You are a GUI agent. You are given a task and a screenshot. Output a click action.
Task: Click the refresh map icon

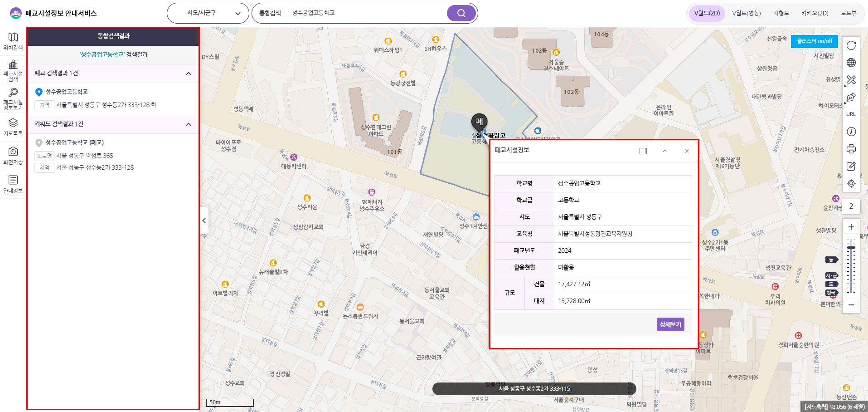click(851, 45)
